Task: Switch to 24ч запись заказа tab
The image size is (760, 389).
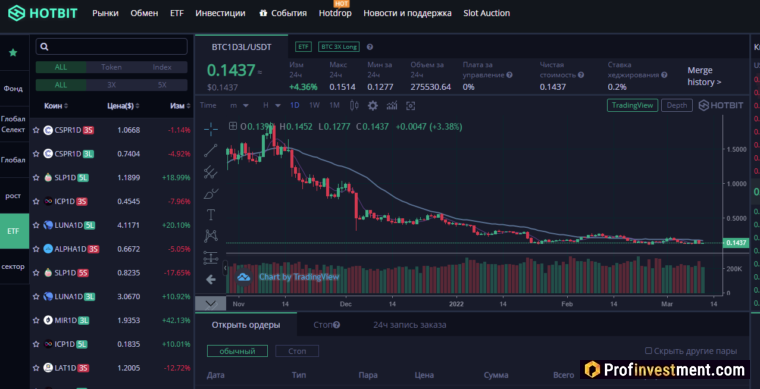Action: 410,325
